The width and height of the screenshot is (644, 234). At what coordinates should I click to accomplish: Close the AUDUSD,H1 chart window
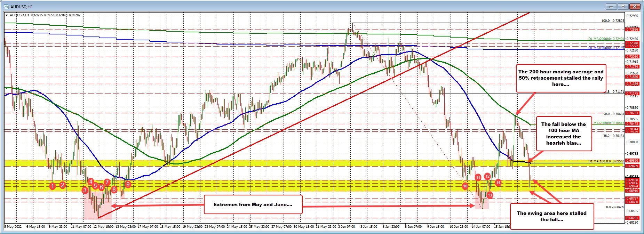click(635, 6)
